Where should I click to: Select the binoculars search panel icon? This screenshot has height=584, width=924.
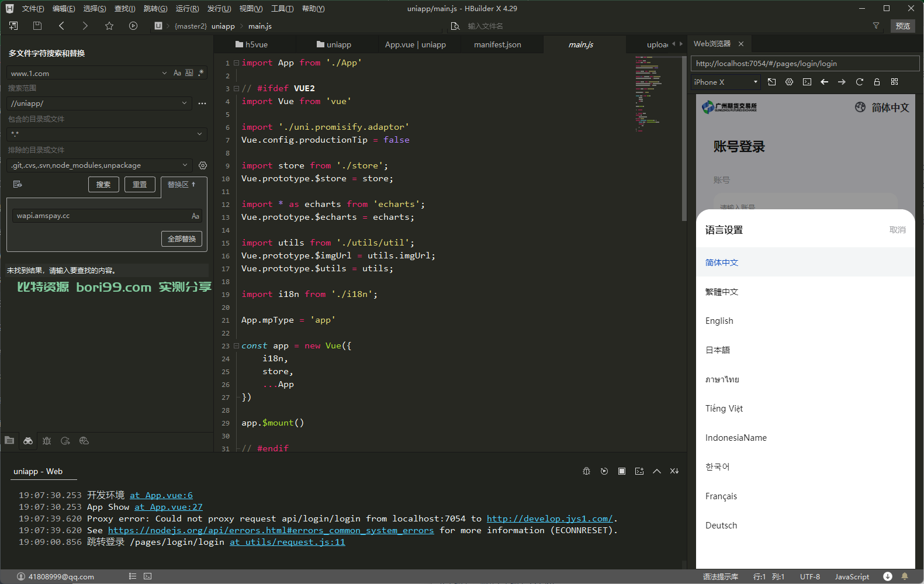[28, 441]
